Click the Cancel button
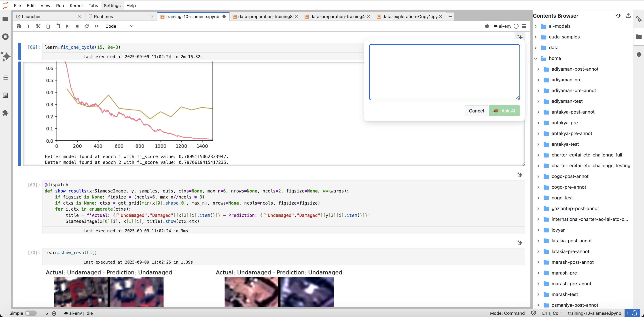Viewport: 644px width, 317px height. click(476, 111)
